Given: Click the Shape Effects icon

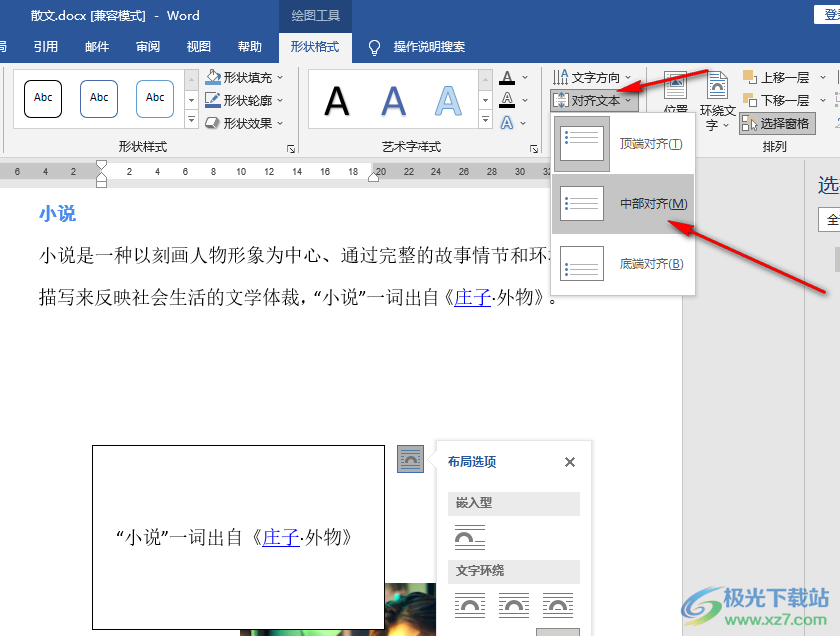Looking at the screenshot, I should (213, 123).
